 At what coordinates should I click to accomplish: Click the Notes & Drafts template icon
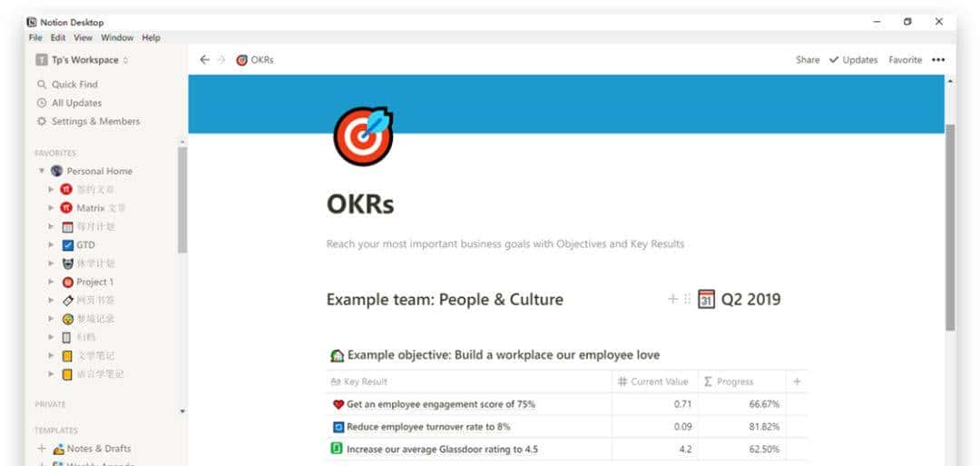pyautogui.click(x=59, y=449)
